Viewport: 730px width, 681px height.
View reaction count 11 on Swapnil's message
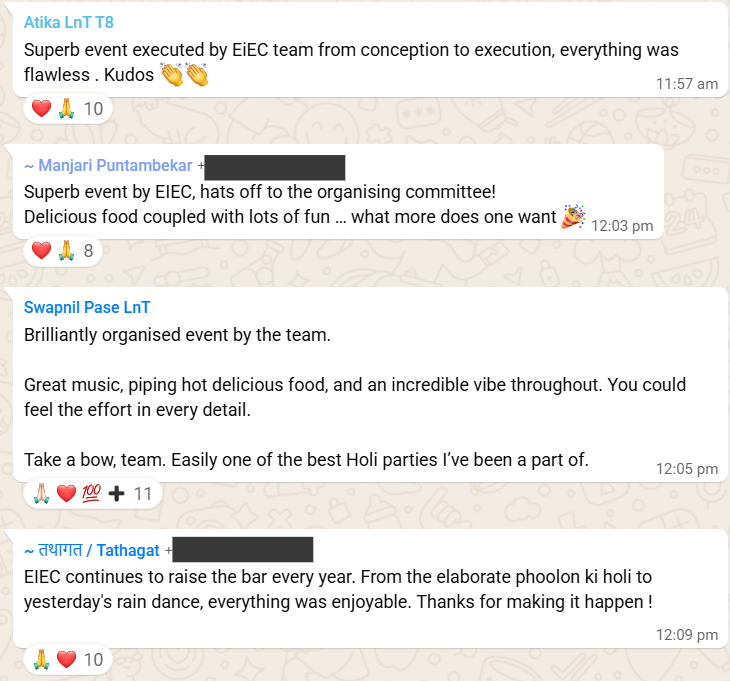tap(142, 493)
